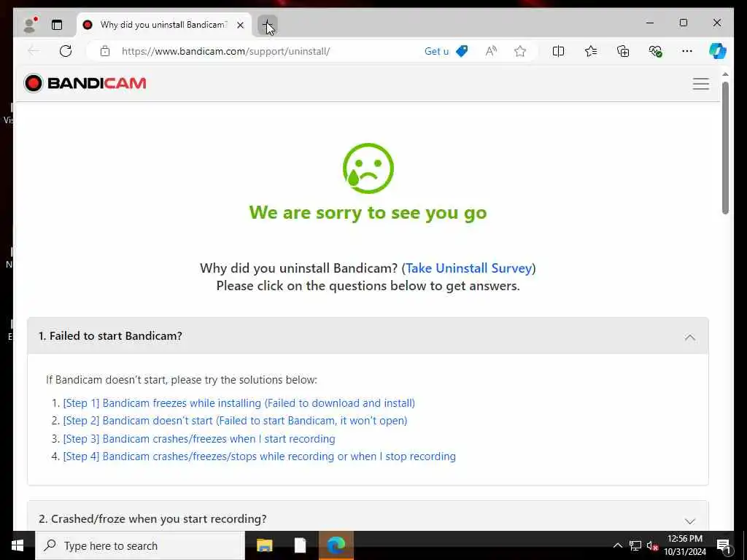Open the Edge profile icon
Screen dimensions: 747x560
click(x=30, y=25)
